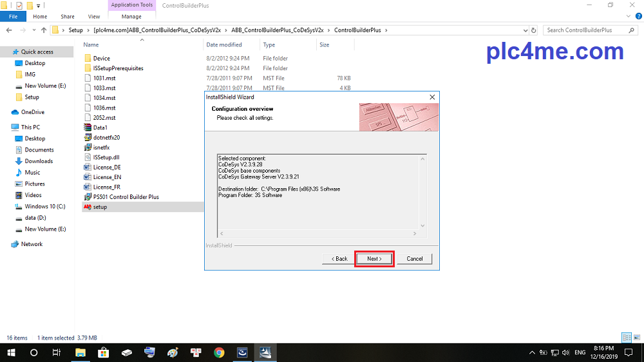Click the Back button in wizard
Viewport: 644px width, 362px height.
339,258
